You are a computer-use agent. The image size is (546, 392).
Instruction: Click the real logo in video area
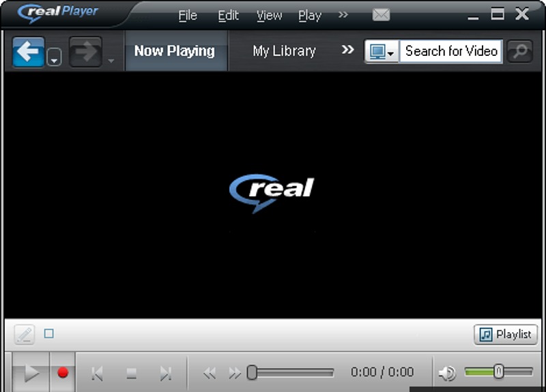(x=272, y=193)
